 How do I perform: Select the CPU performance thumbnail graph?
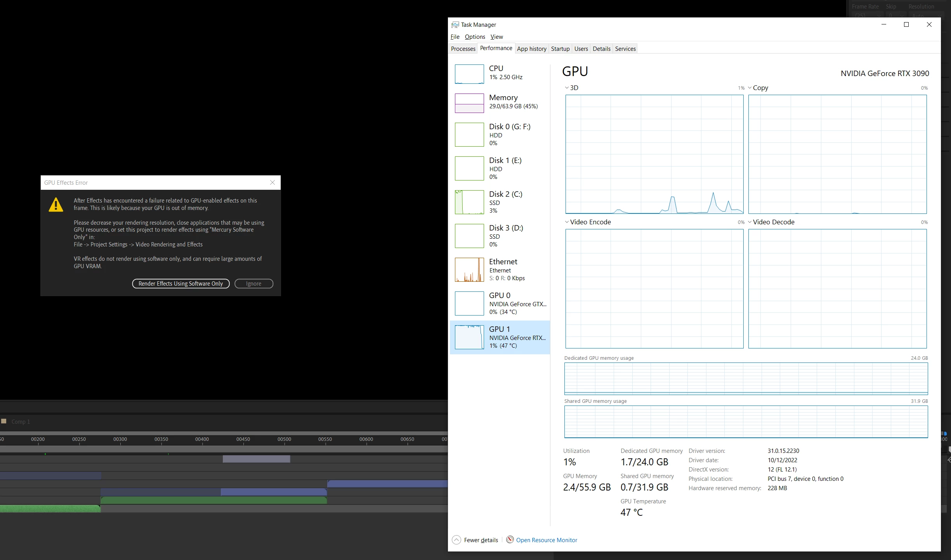point(469,74)
